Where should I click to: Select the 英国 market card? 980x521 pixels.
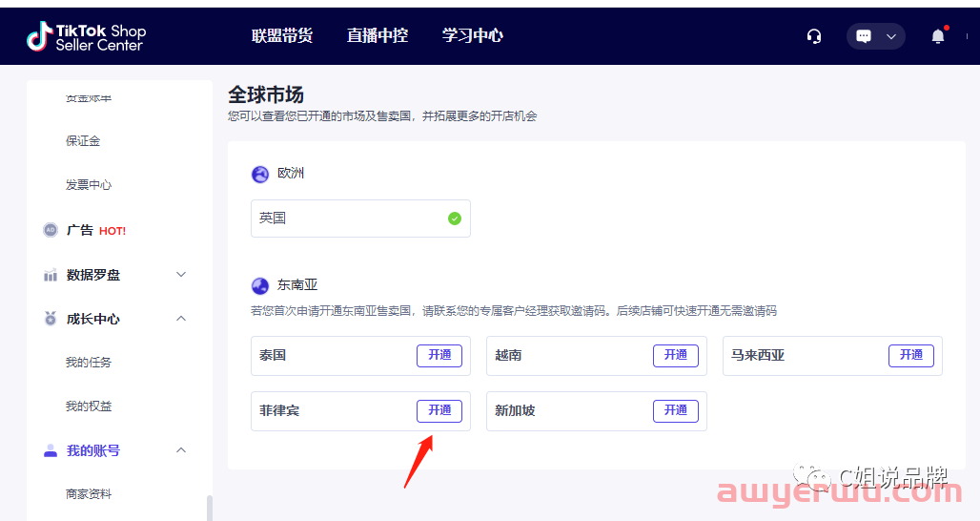pos(360,219)
